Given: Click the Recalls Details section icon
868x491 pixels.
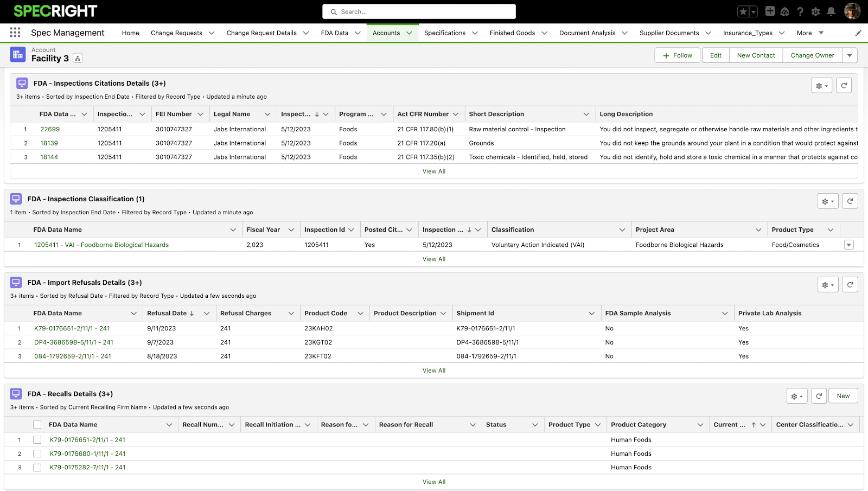Looking at the screenshot, I should [16, 393].
